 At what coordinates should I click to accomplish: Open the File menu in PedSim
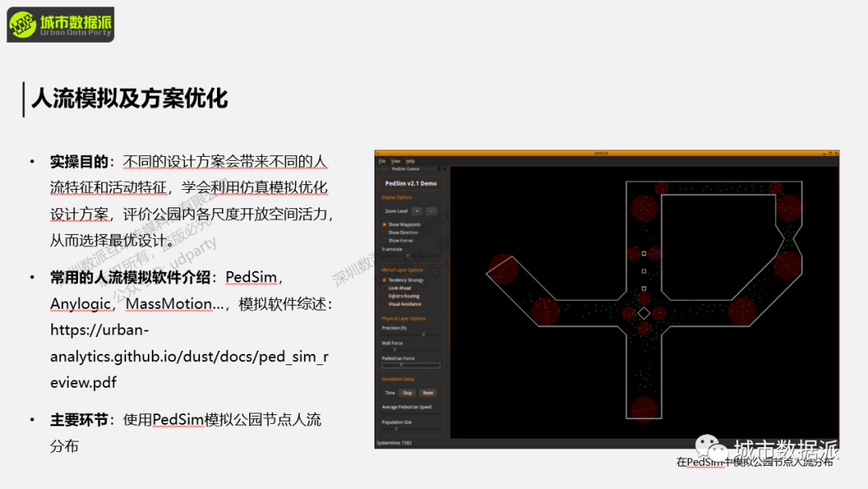(x=382, y=161)
